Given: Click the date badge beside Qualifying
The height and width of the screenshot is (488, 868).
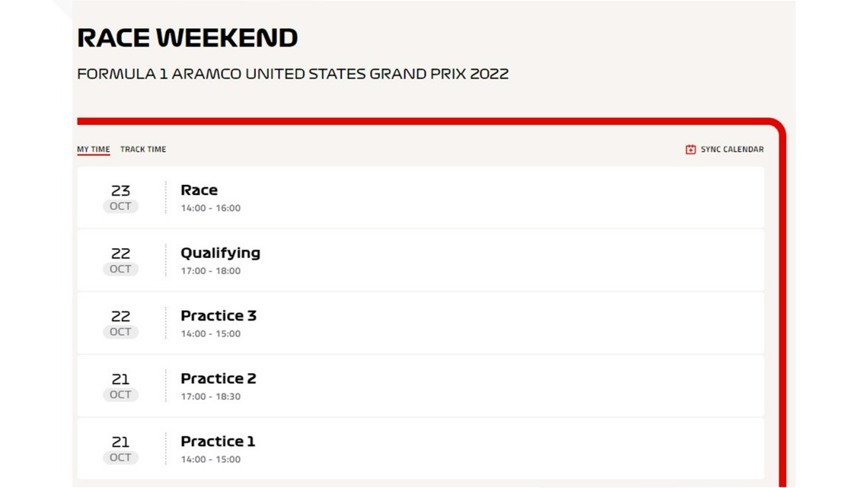Looking at the screenshot, I should 120,260.
